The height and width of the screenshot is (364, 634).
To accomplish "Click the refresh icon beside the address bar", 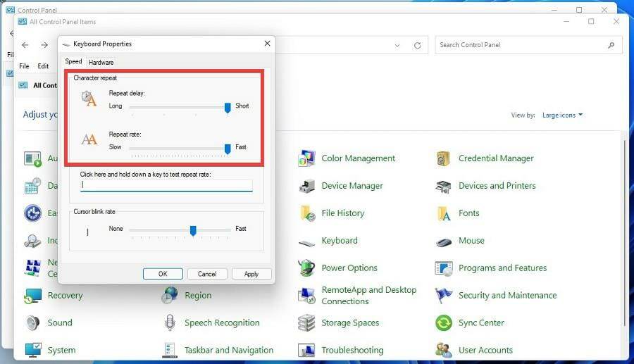I will pos(418,45).
